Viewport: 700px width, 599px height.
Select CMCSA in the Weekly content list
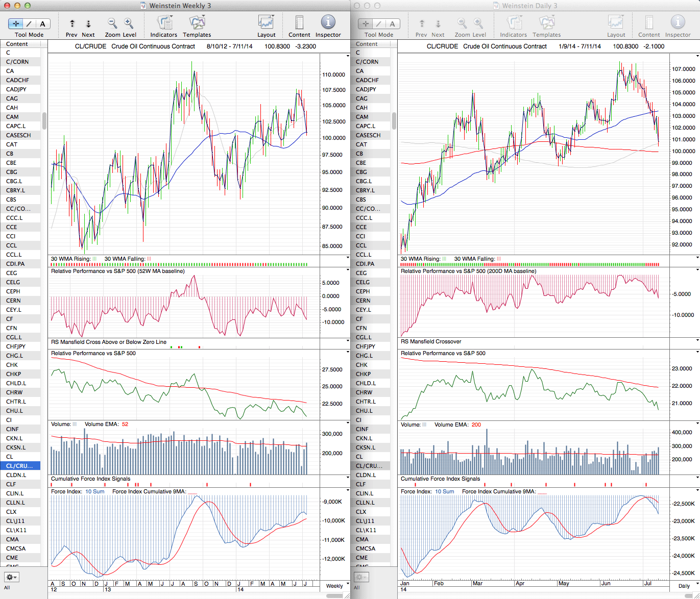(15, 548)
